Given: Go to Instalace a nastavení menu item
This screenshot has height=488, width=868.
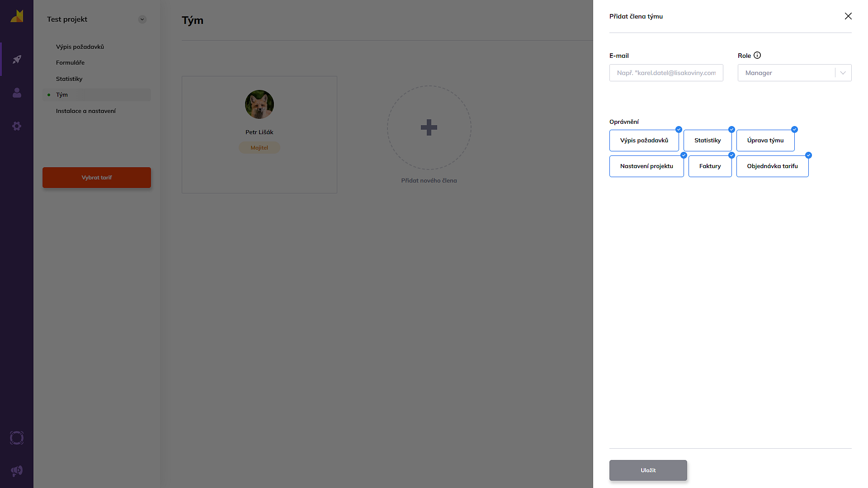Looking at the screenshot, I should point(86,111).
